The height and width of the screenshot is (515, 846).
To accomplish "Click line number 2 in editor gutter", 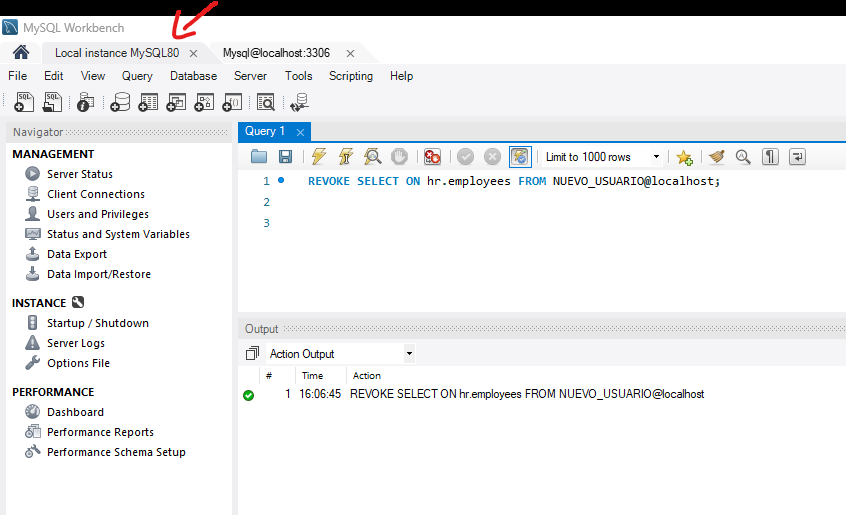I will [x=266, y=202].
